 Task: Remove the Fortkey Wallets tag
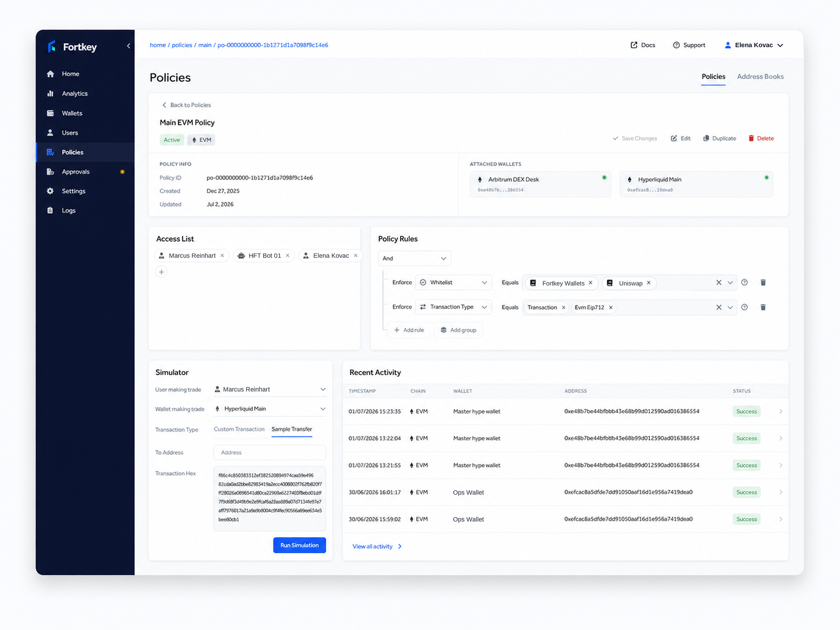point(591,283)
